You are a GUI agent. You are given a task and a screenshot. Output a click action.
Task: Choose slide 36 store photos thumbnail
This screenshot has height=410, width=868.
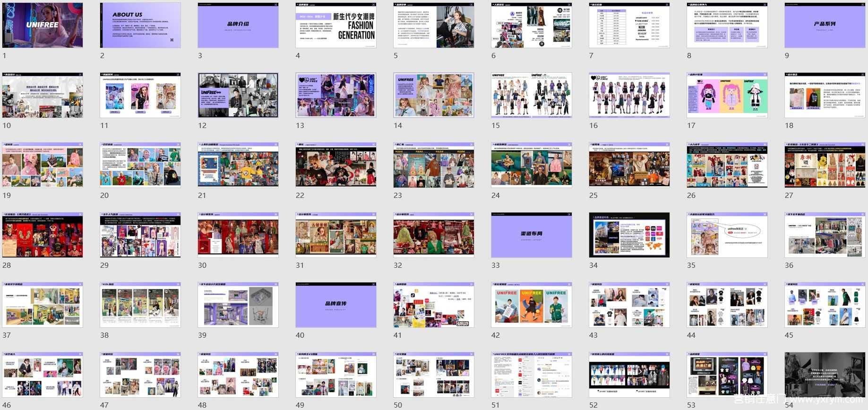(825, 235)
